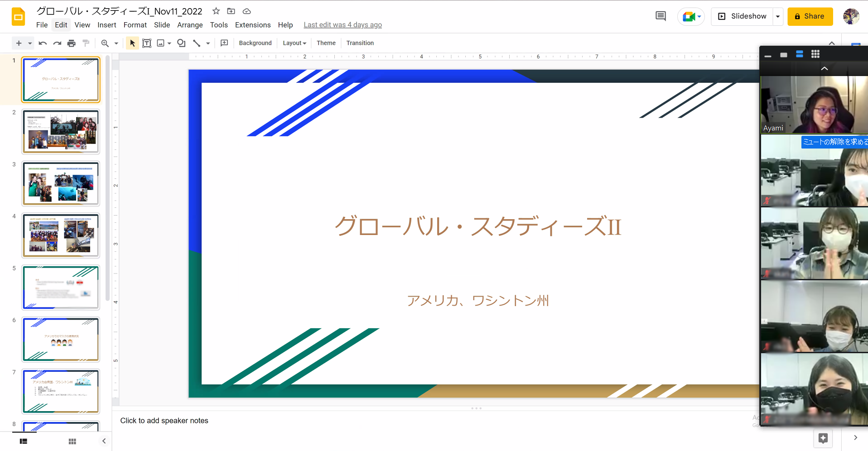868x451 pixels.
Task: Open the 'Last edit was 4 days ago' link
Action: click(x=342, y=25)
